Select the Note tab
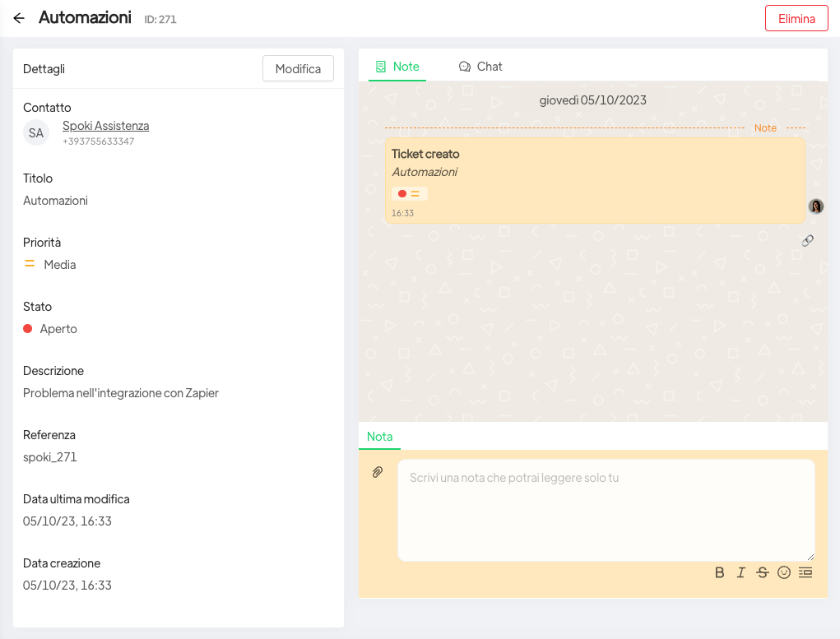The width and height of the screenshot is (840, 639). tap(397, 67)
